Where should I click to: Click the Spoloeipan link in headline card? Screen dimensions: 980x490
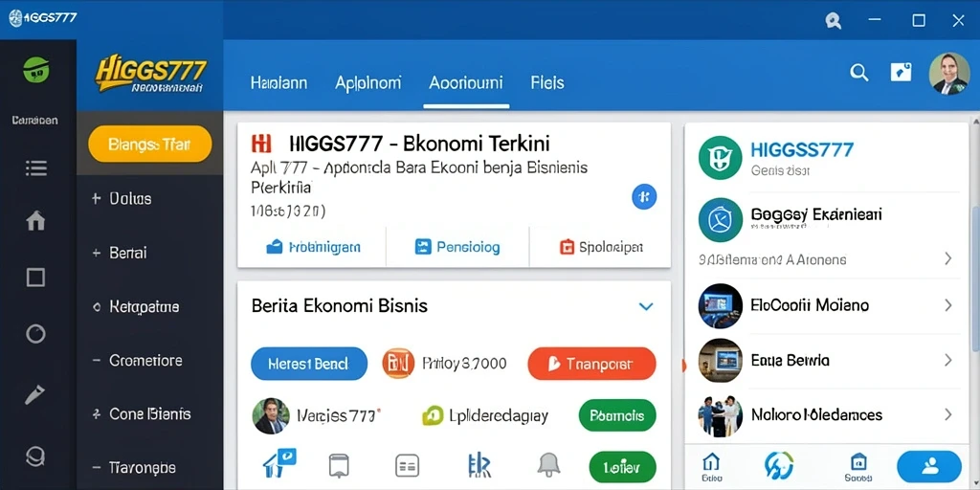(601, 247)
